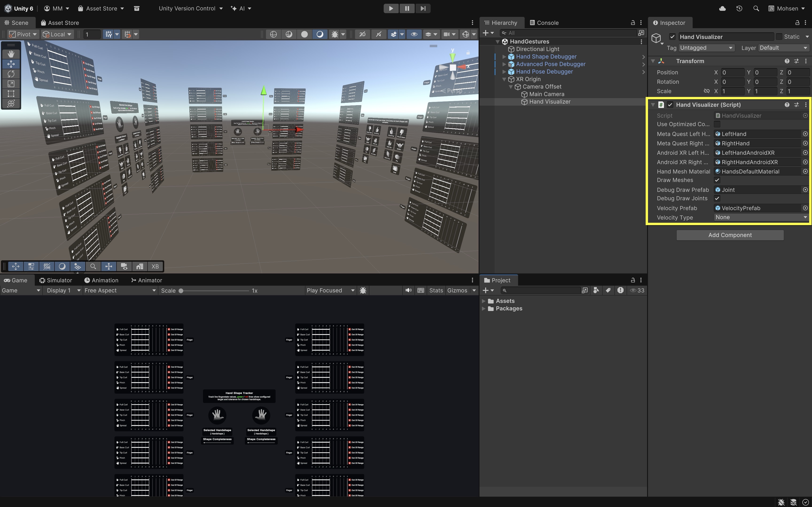Viewport: 812px width, 507px height.
Task: Toggle Mute Audio in Game view
Action: click(408, 290)
